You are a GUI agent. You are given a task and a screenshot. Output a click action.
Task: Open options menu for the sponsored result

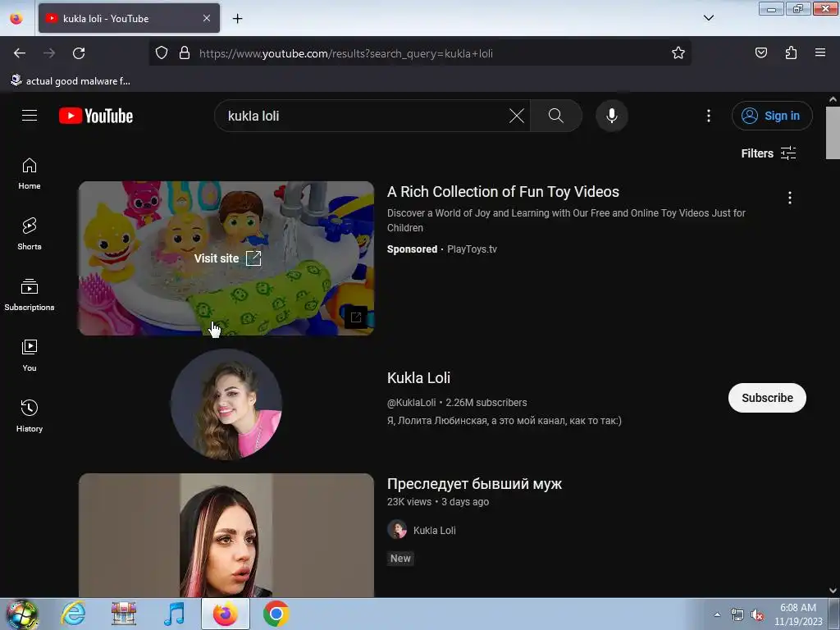[x=790, y=198]
